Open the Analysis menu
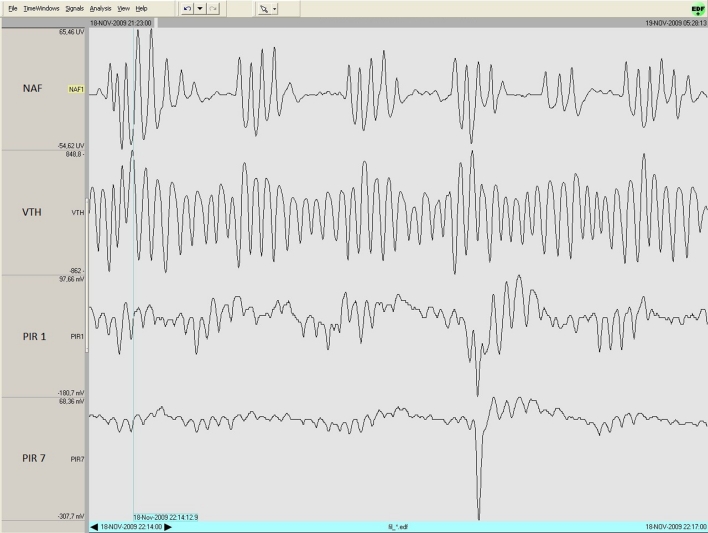The width and height of the screenshot is (708, 533). pos(101,8)
